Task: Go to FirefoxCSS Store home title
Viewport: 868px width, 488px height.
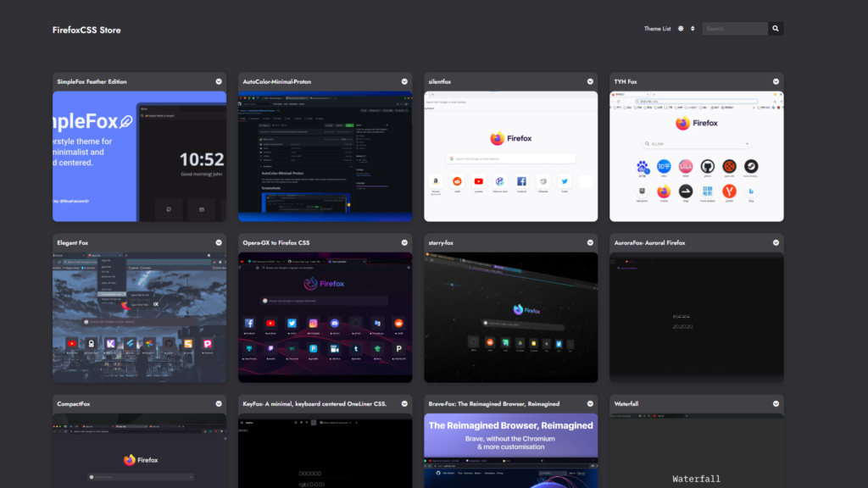Action: (86, 30)
